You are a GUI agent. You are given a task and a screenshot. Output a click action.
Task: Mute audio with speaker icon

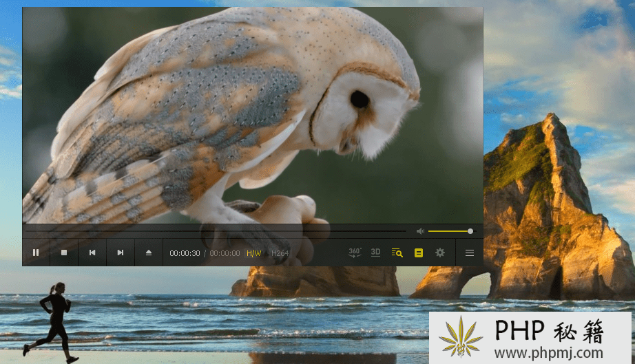pos(420,231)
